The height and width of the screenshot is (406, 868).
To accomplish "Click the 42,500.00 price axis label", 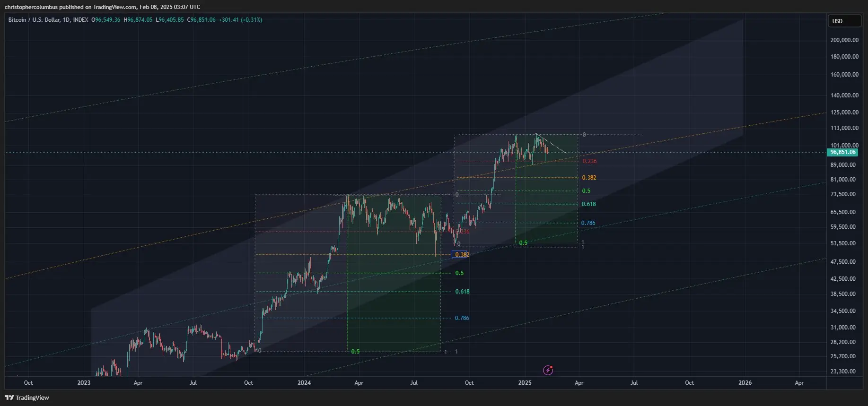I will [x=843, y=279].
